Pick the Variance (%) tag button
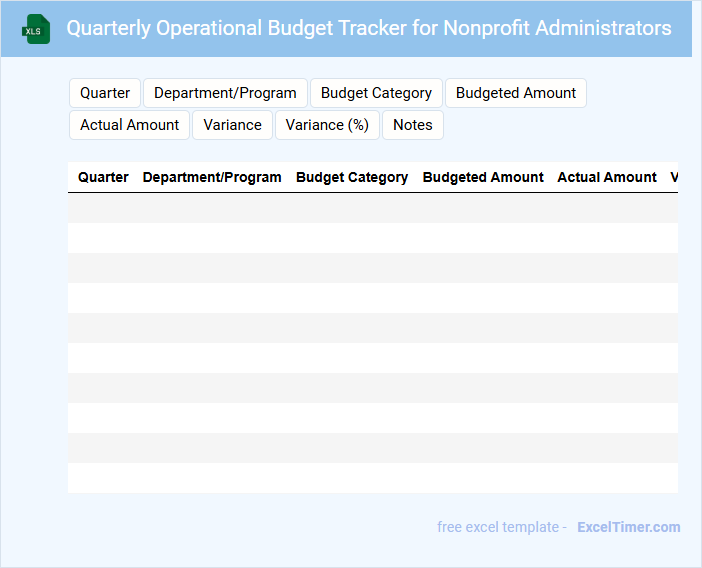Screen dimensions: 702x568 pyautogui.click(x=327, y=125)
